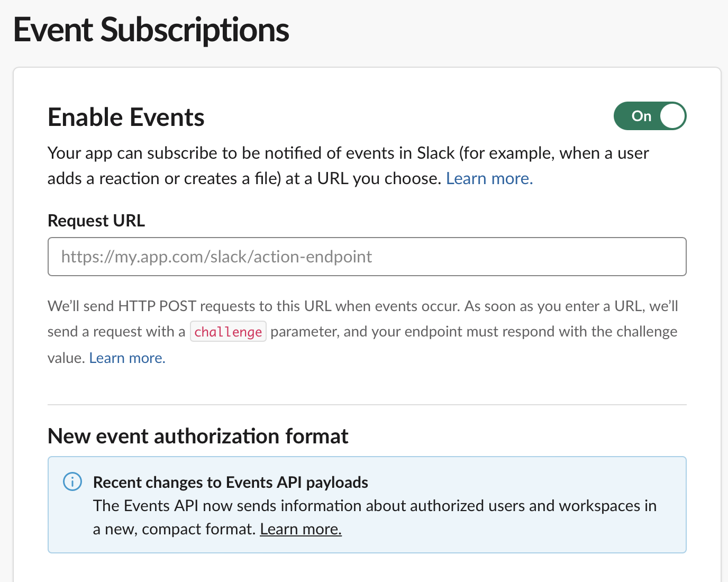Image resolution: width=728 pixels, height=582 pixels.
Task: Click the Event Subscriptions page title
Action: (x=151, y=30)
